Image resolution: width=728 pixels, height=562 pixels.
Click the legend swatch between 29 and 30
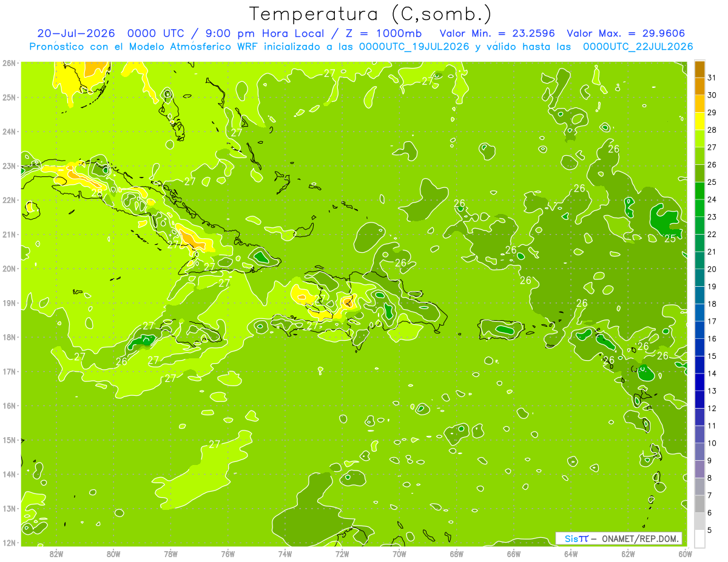[x=699, y=104]
